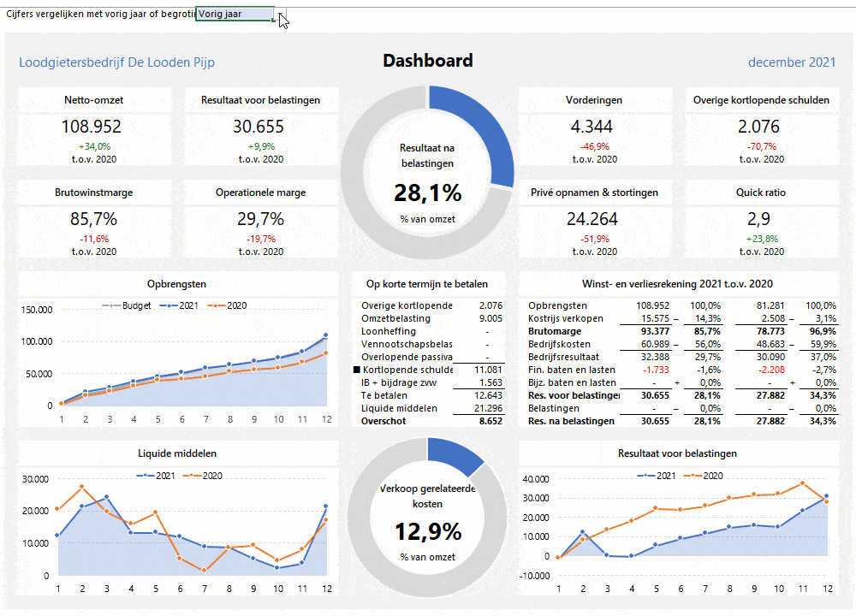Click the 2021 legend marker in Opbrengsten chart
Screen dimensions: 856x616
pos(169,305)
